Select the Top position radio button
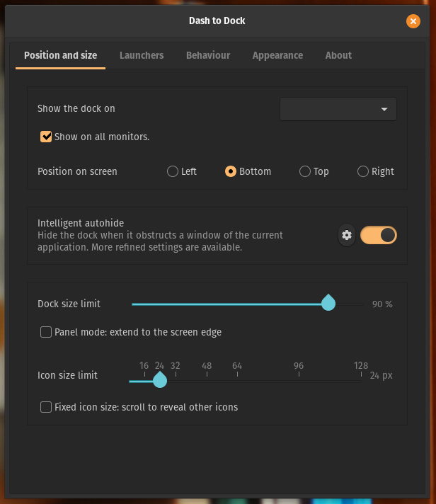This screenshot has height=504, width=436. 305,171
